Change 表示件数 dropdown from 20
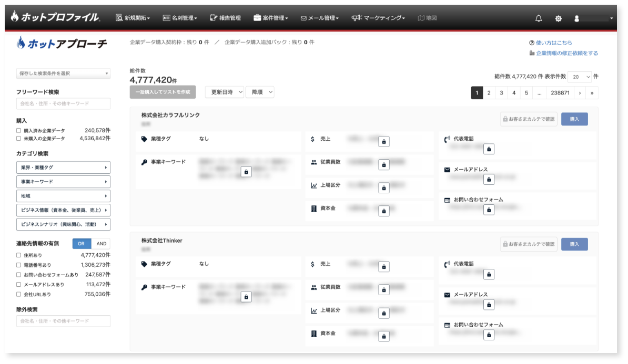This screenshot has width=628, height=364. click(x=580, y=77)
